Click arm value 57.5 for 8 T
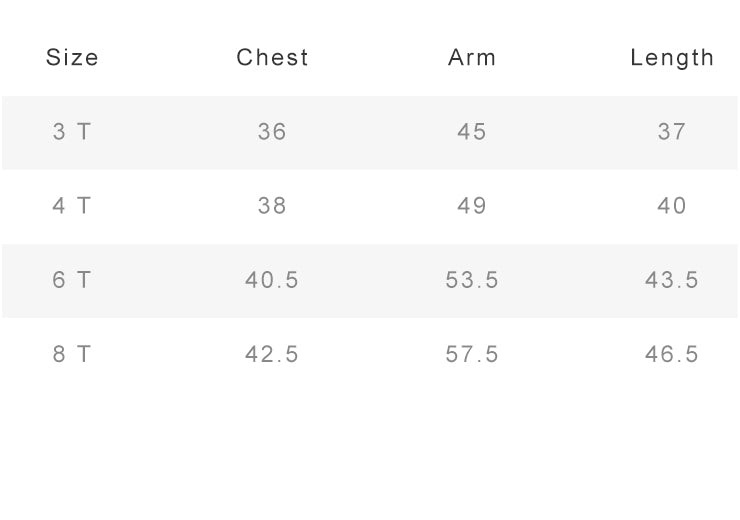The width and height of the screenshot is (740, 520). 472,354
